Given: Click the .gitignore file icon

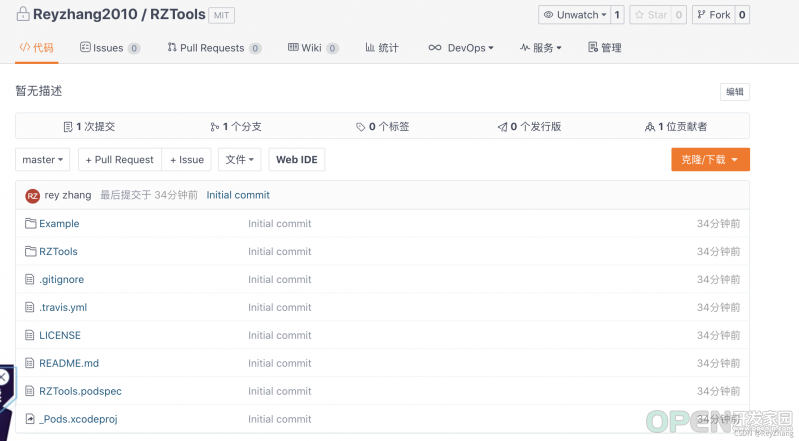Looking at the screenshot, I should click(30, 279).
